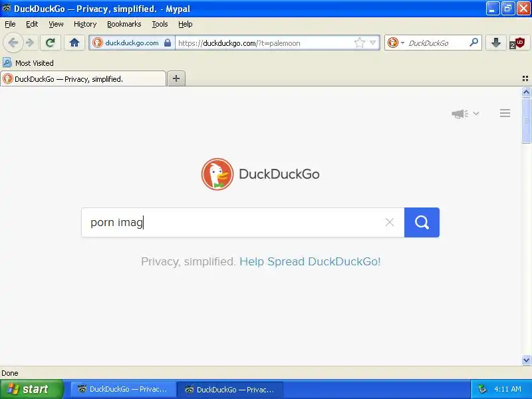Open the DuckDuckGo hamburger menu
The height and width of the screenshot is (399, 532).
pos(505,113)
